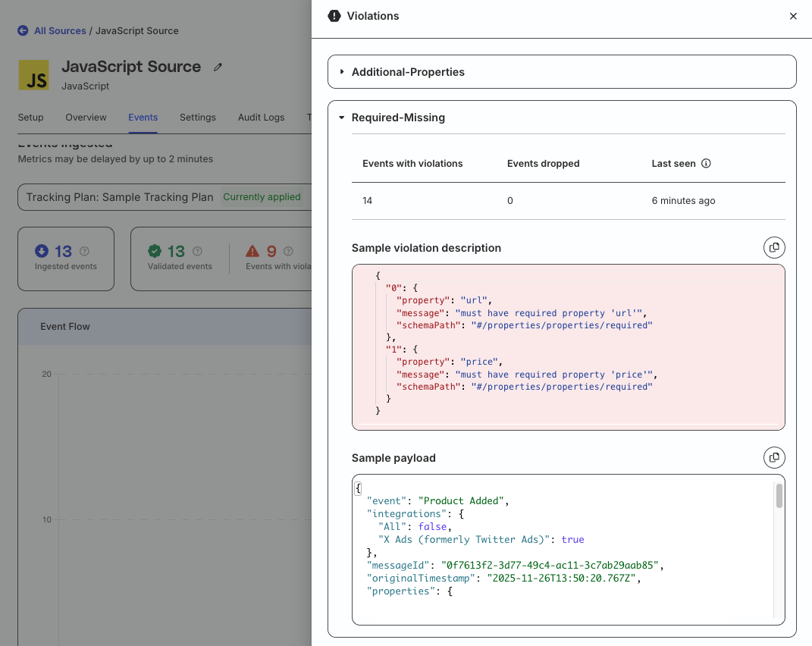Click the Events with violations column header
Screen dimensions: 812x646
pos(412,164)
